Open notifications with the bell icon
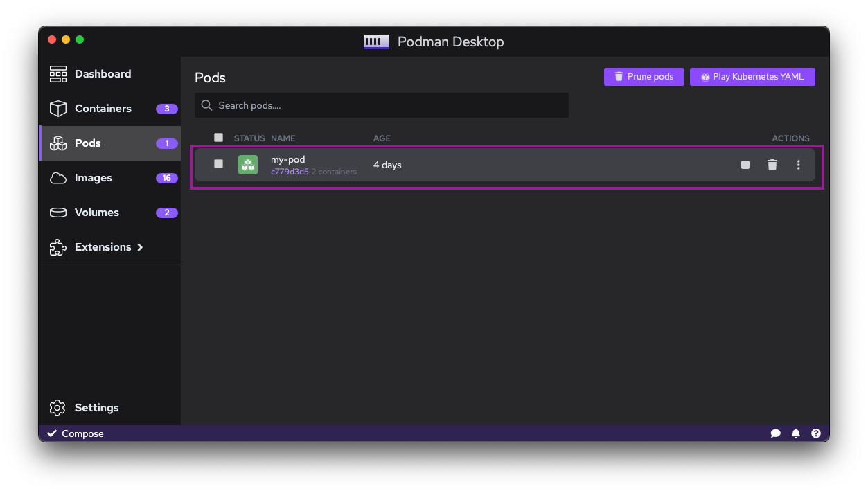The width and height of the screenshot is (868, 493). coord(795,433)
